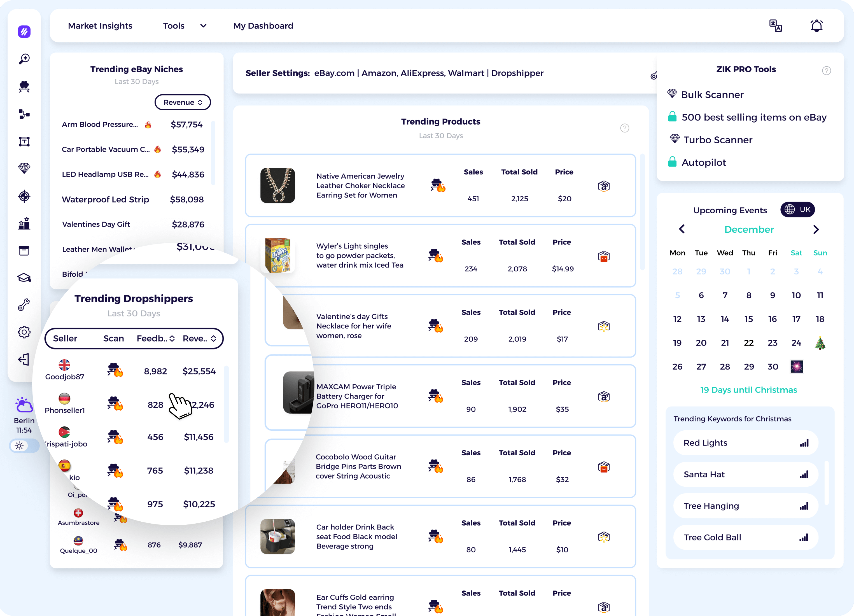Open the store analytics icon in sidebar

point(24,223)
